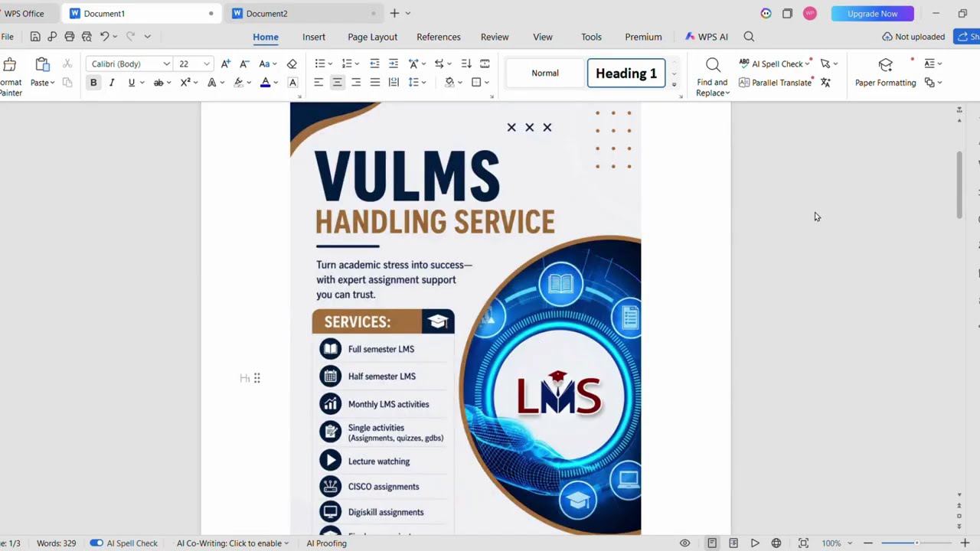Click the Upgrade Now button

click(x=872, y=13)
